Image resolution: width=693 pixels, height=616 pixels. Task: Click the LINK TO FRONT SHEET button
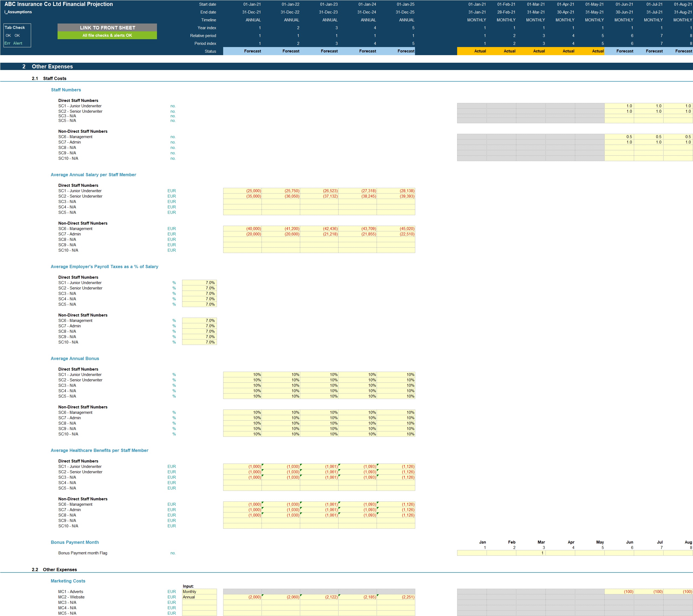107,28
